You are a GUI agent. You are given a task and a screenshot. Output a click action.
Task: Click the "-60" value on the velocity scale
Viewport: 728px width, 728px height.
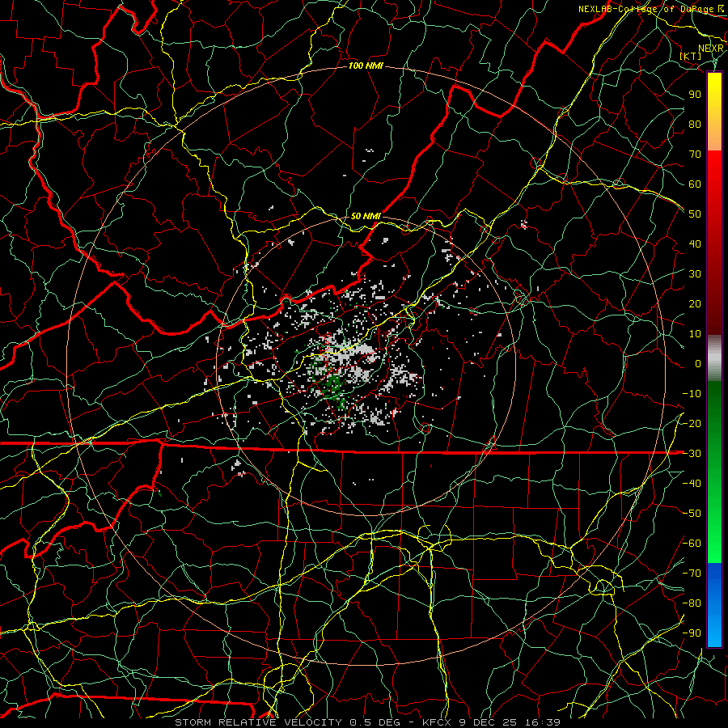point(692,544)
